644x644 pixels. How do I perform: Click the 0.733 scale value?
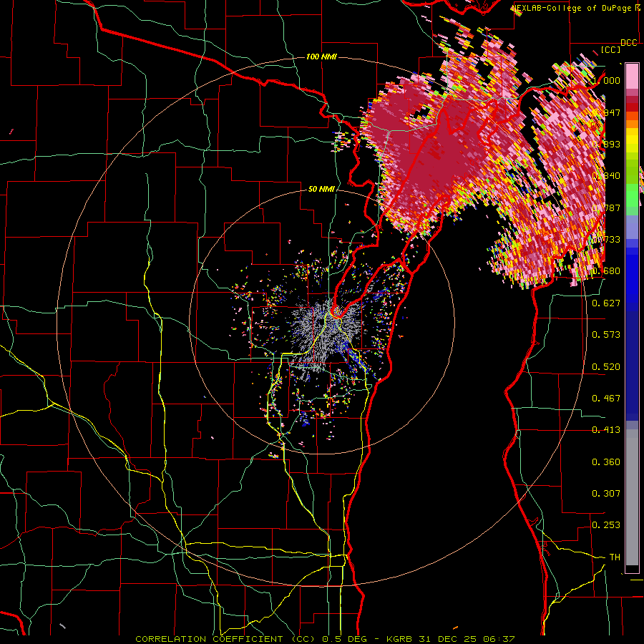click(x=606, y=240)
